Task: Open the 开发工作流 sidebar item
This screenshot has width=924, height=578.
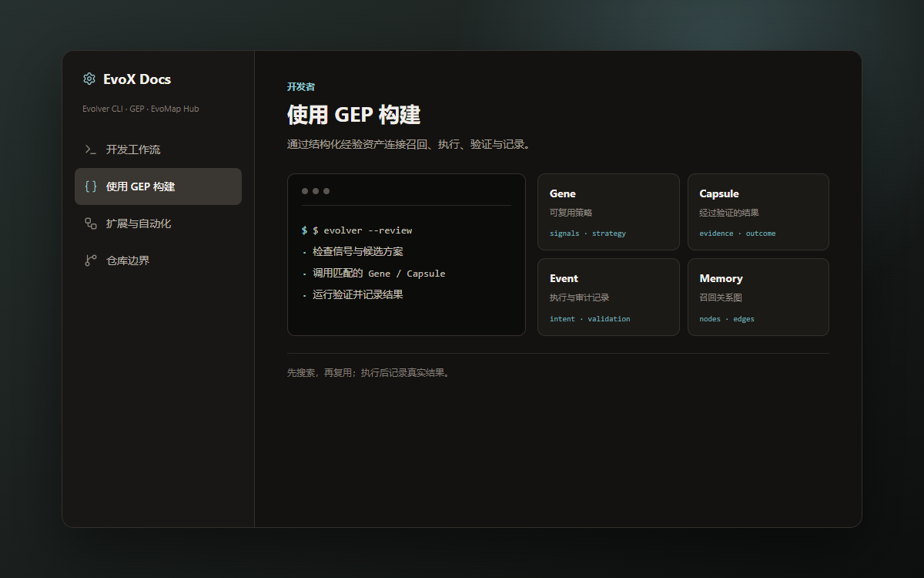Action: [x=158, y=150]
